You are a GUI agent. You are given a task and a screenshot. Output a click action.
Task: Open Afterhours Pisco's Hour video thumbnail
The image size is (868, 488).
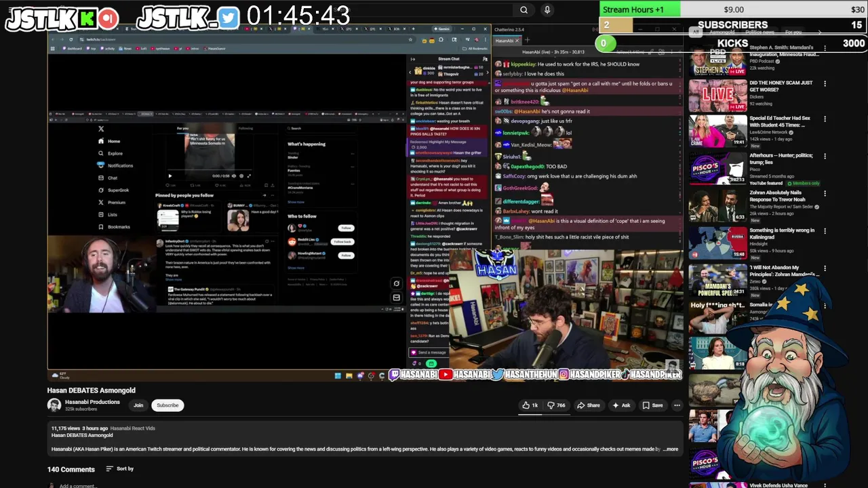click(717, 168)
